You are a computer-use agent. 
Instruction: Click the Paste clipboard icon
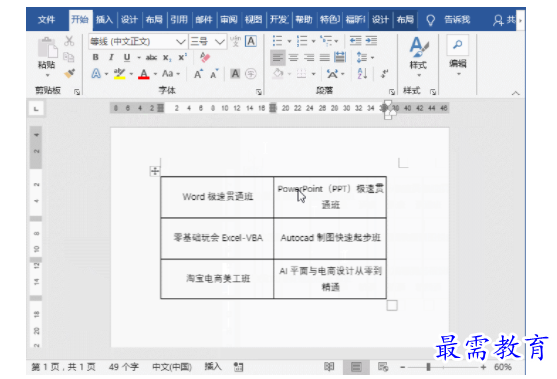coord(47,48)
